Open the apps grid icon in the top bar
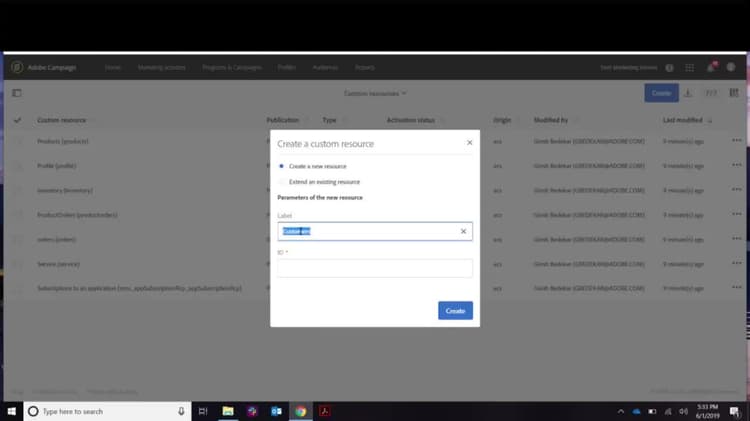Viewport: 750px width, 421px height. [x=690, y=68]
